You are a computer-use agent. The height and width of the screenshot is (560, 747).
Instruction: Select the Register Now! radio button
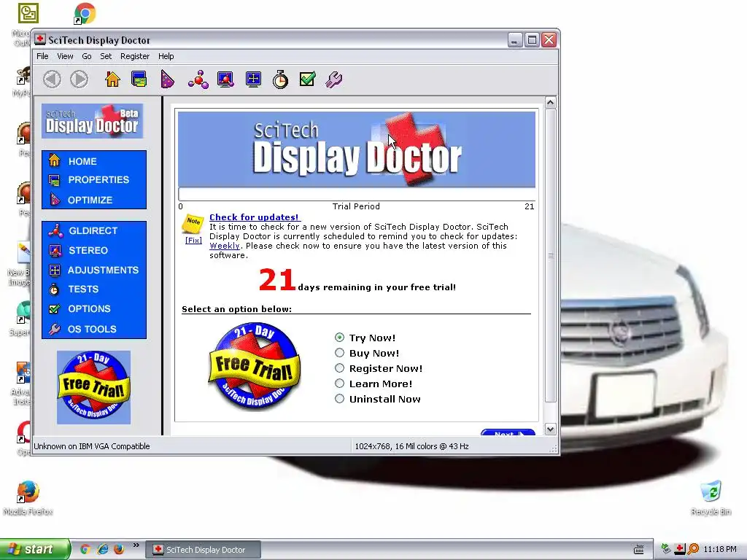point(339,368)
